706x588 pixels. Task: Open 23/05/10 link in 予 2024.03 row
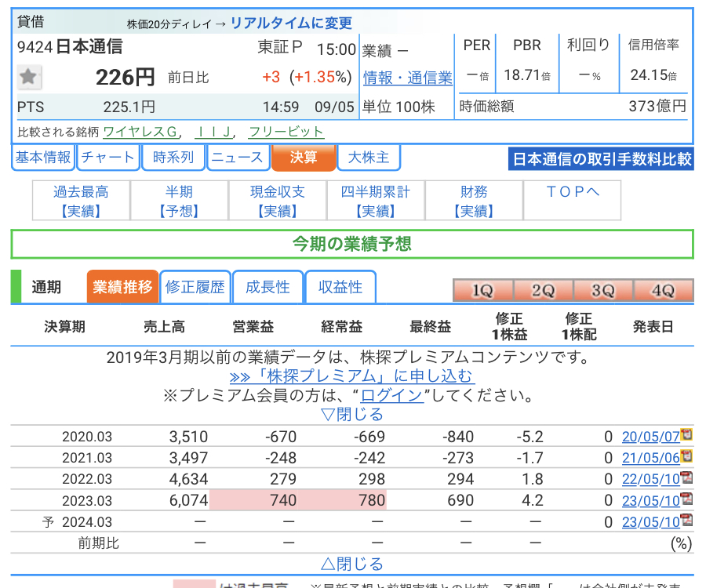pyautogui.click(x=650, y=522)
